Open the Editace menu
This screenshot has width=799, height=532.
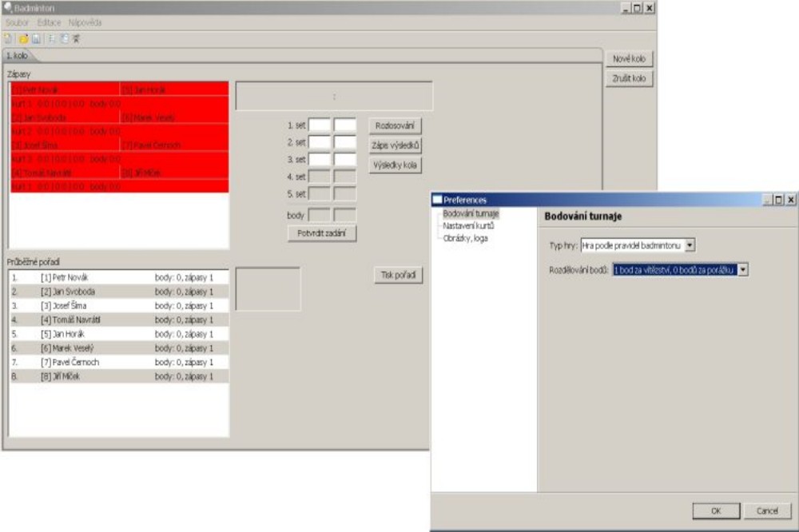[x=49, y=22]
